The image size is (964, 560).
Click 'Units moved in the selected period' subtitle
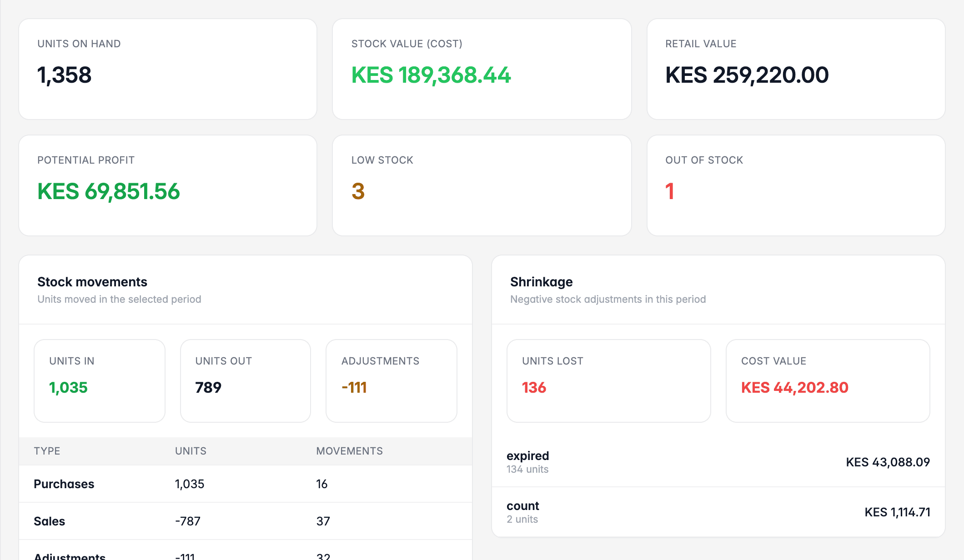[119, 299]
